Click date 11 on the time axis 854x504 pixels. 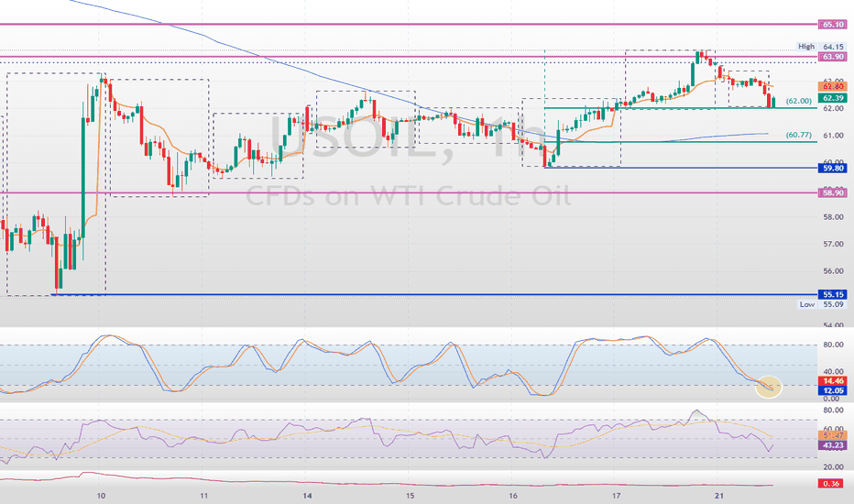203,496
